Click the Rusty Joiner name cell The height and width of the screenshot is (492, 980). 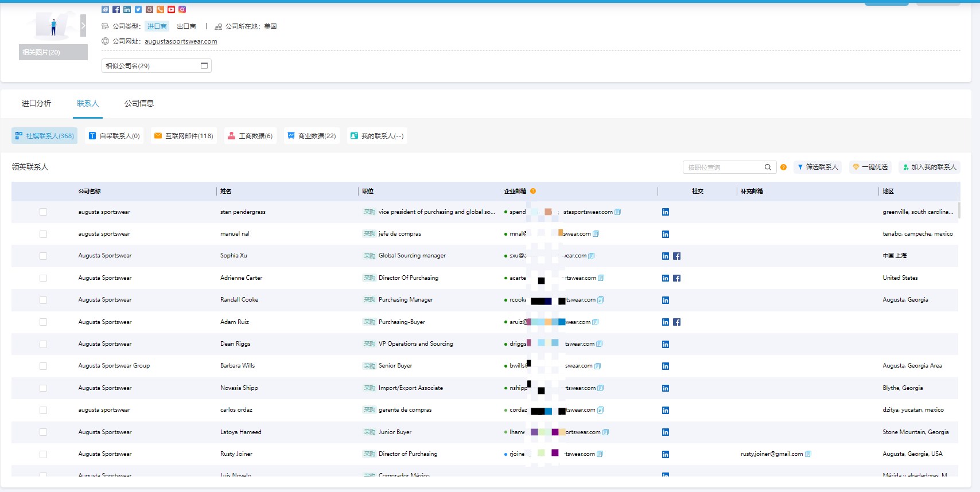click(x=236, y=454)
